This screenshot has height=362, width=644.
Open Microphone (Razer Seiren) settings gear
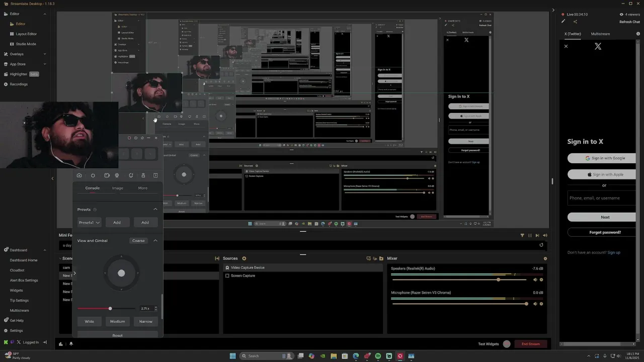pyautogui.click(x=541, y=304)
